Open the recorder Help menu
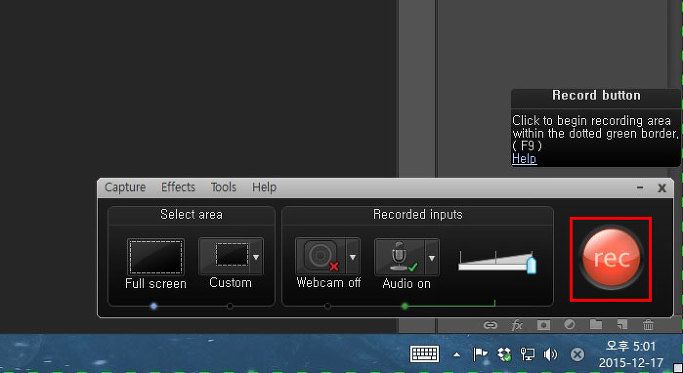 [x=264, y=187]
